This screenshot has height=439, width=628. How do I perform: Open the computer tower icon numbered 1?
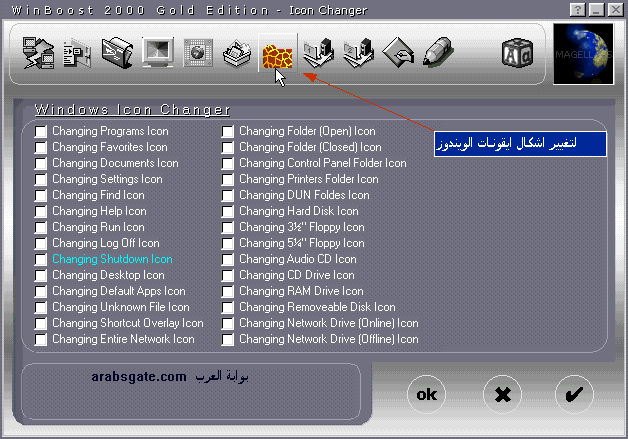[318, 52]
